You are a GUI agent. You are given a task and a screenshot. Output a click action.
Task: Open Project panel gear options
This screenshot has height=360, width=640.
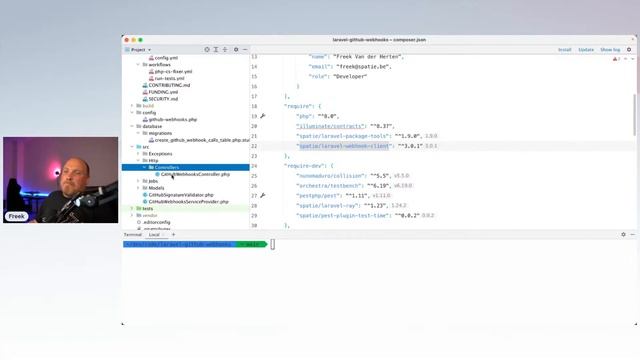click(x=236, y=49)
